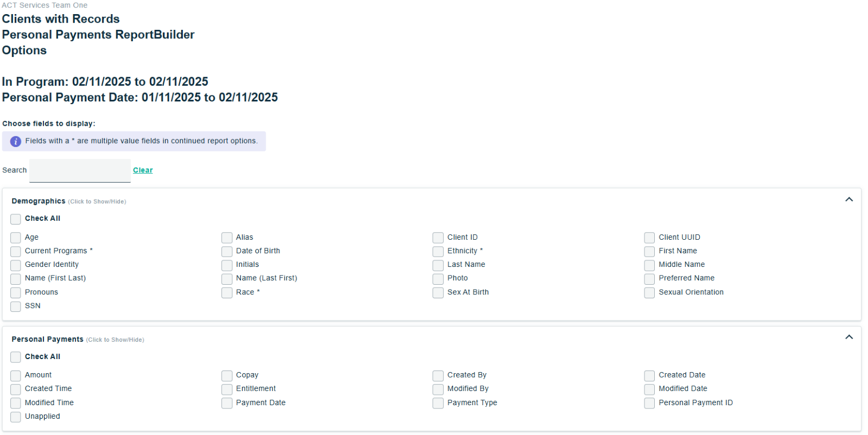Toggle the Demographics section header
Screen dimensions: 868x435
coord(39,201)
